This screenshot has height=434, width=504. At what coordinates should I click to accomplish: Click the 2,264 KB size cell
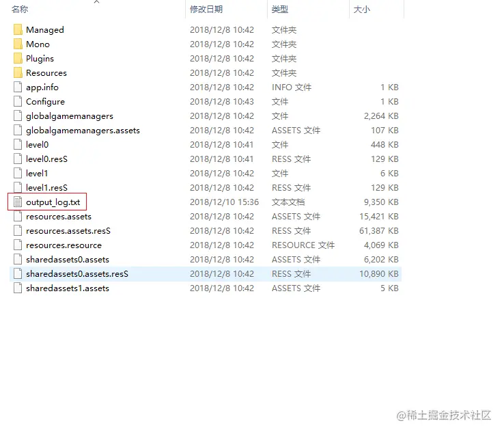click(381, 116)
